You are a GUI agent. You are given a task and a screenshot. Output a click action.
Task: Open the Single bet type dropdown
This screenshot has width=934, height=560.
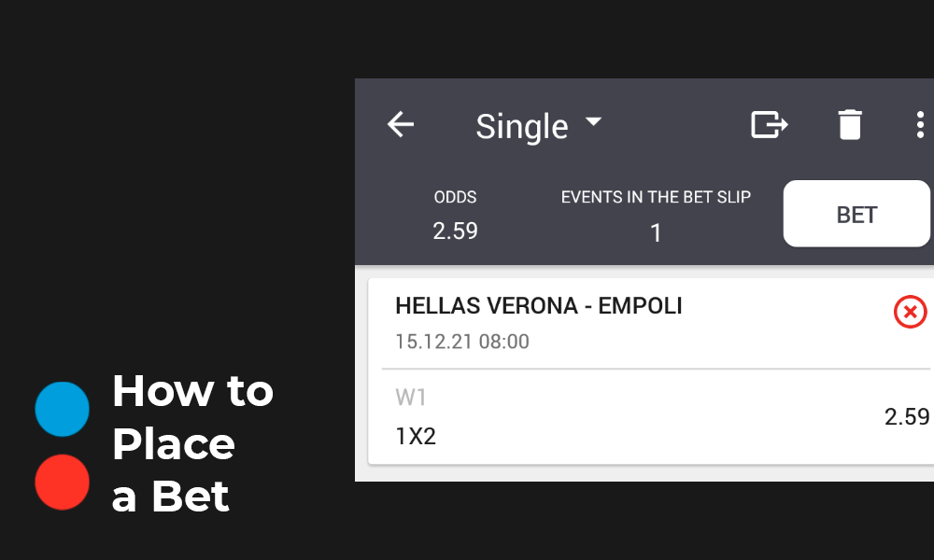pyautogui.click(x=539, y=125)
